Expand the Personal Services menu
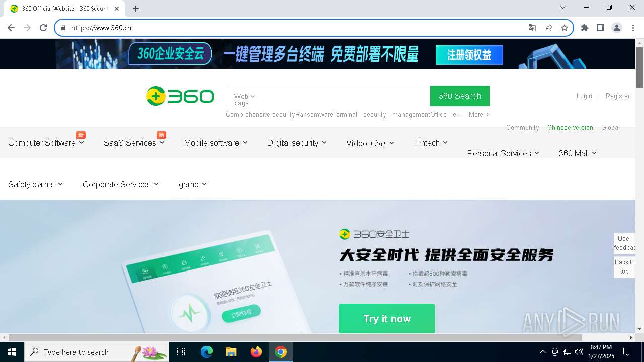Image resolution: width=644 pixels, height=362 pixels. [503, 153]
